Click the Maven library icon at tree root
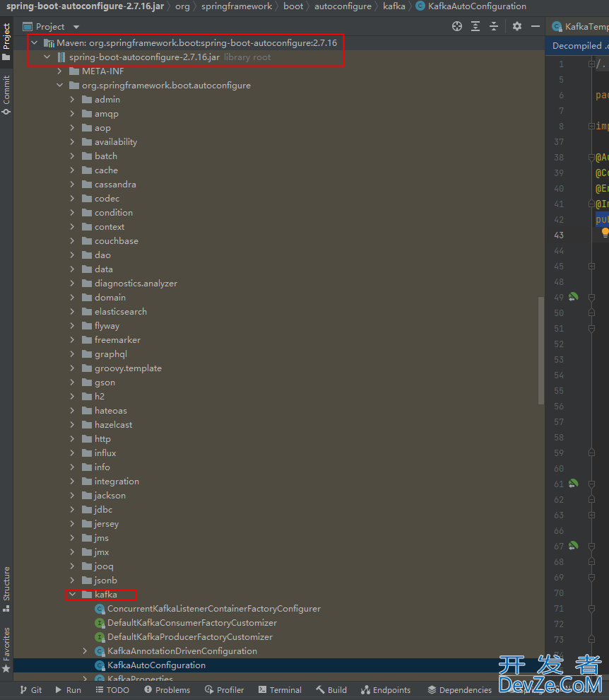 [49, 43]
